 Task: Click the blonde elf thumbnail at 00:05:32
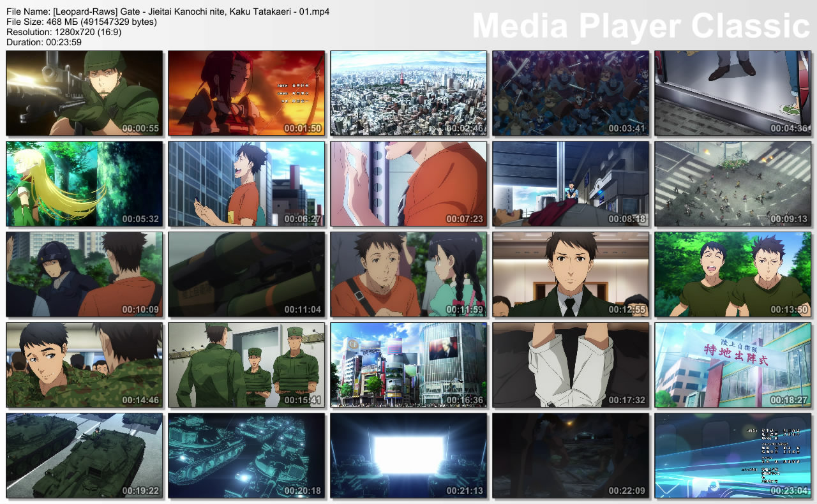point(84,184)
